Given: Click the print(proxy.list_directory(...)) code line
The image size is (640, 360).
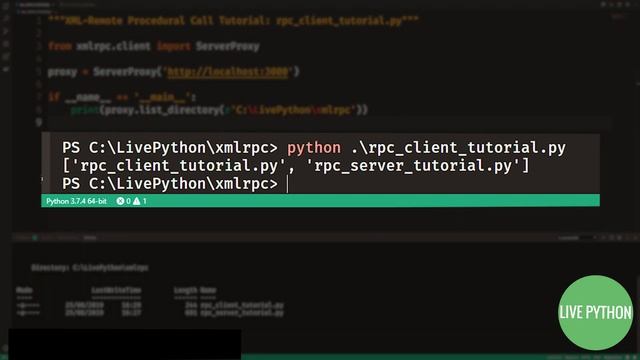Looking at the screenshot, I should coord(219,110).
